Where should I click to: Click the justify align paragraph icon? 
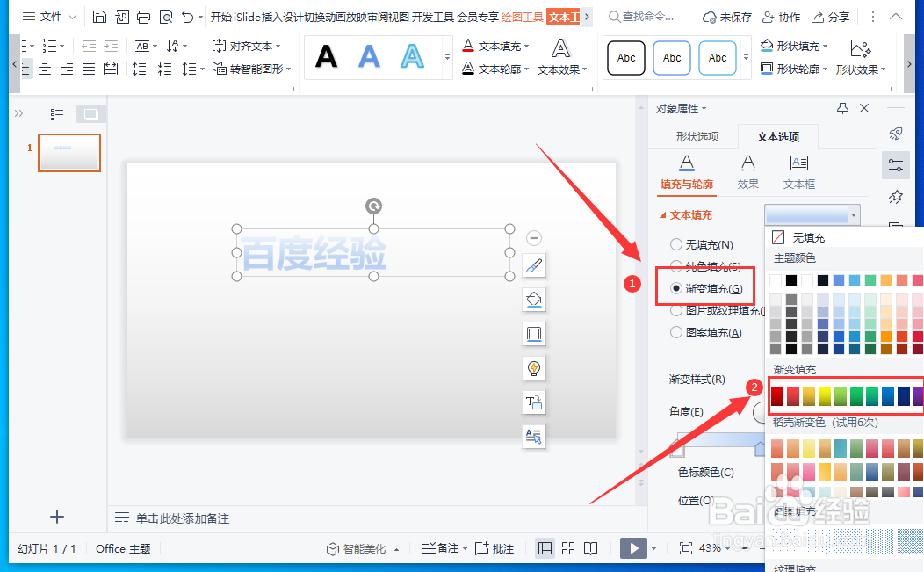pyautogui.click(x=89, y=69)
